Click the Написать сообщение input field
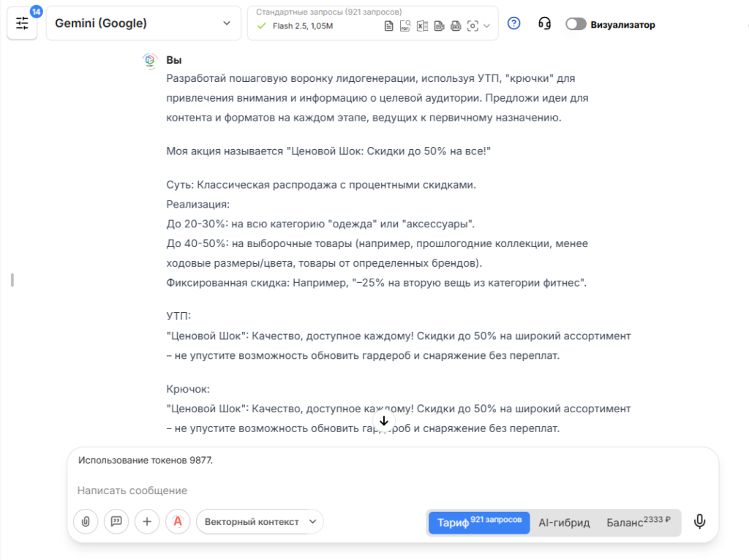This screenshot has width=749, height=560. click(x=132, y=490)
